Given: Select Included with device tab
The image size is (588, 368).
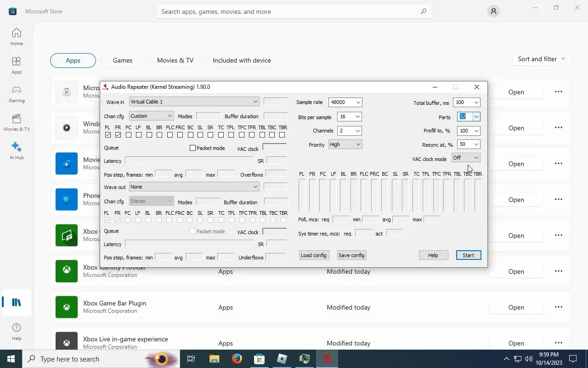Looking at the screenshot, I should point(242,60).
